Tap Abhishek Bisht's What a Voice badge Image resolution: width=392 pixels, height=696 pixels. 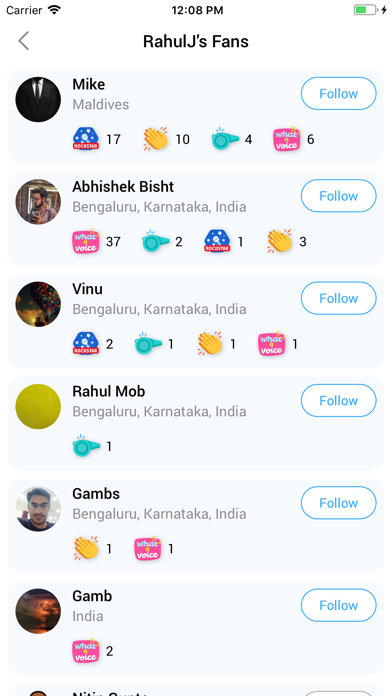pos(86,241)
